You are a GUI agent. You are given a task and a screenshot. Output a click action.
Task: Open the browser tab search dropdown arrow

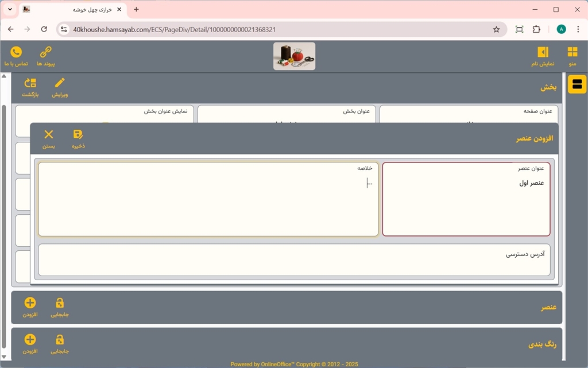click(x=10, y=10)
